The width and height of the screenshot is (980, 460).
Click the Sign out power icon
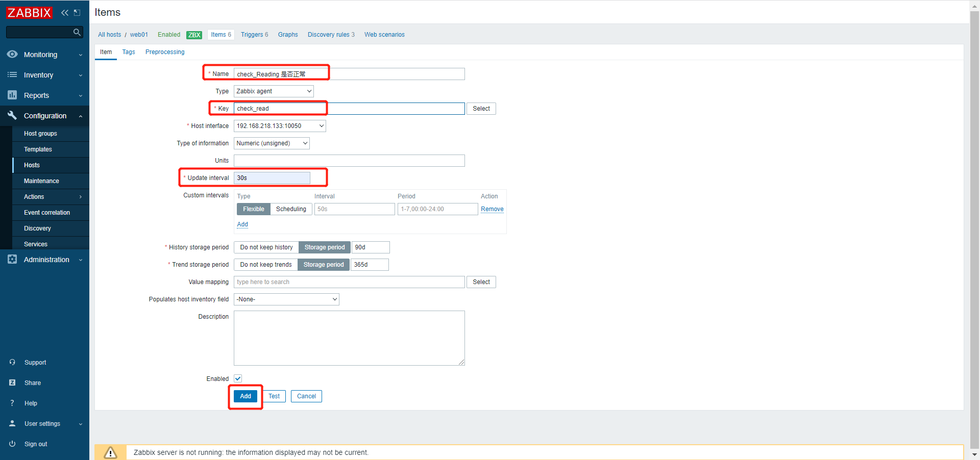coord(12,444)
